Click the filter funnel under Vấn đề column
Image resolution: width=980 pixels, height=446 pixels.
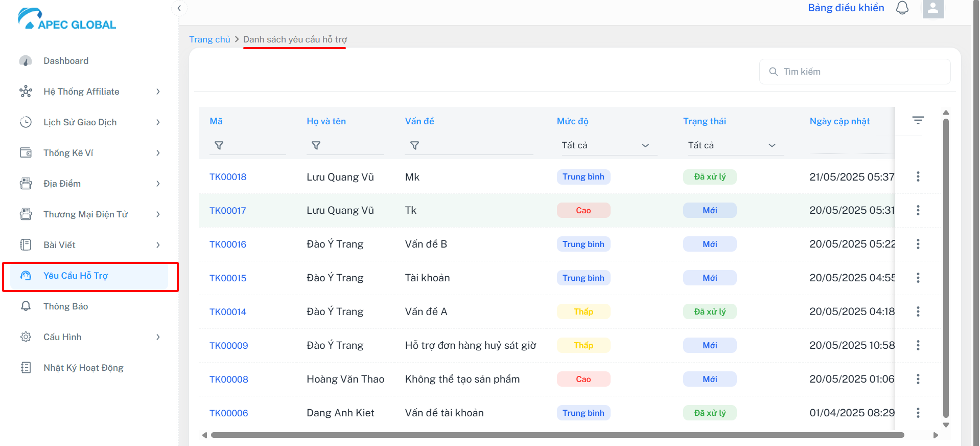414,146
